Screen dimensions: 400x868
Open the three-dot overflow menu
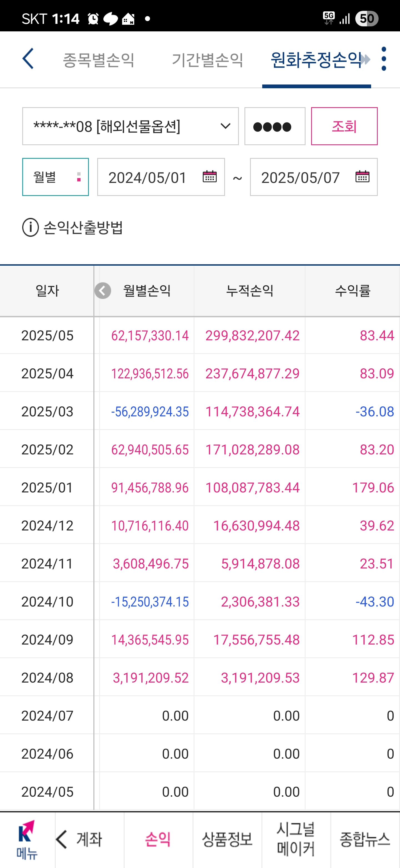point(384,59)
